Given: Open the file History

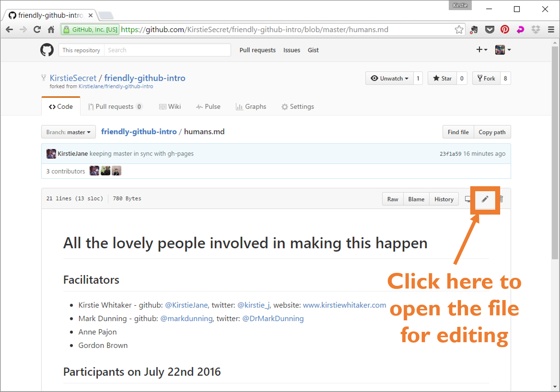Looking at the screenshot, I should pos(444,199).
